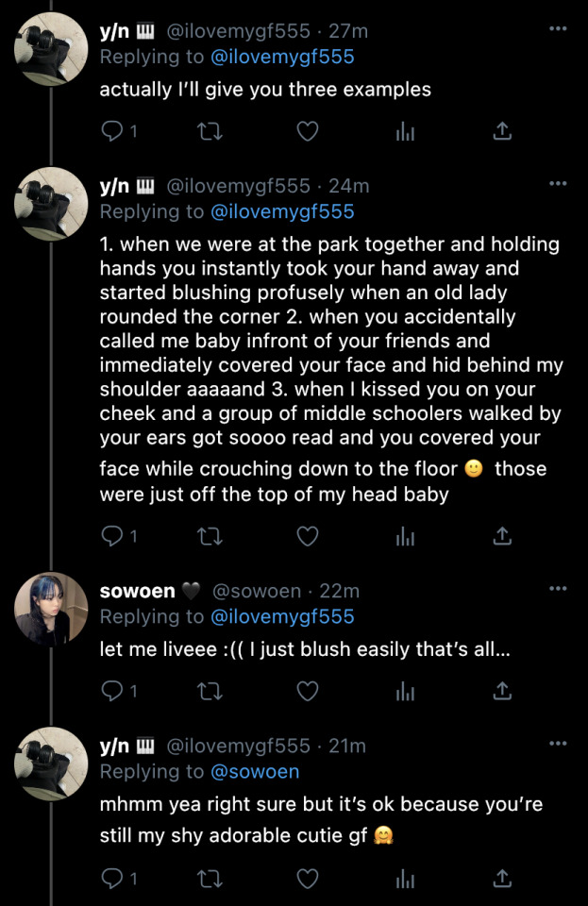Retweet the long numbered examples tweet
This screenshot has width=588, height=906.
pyautogui.click(x=208, y=536)
